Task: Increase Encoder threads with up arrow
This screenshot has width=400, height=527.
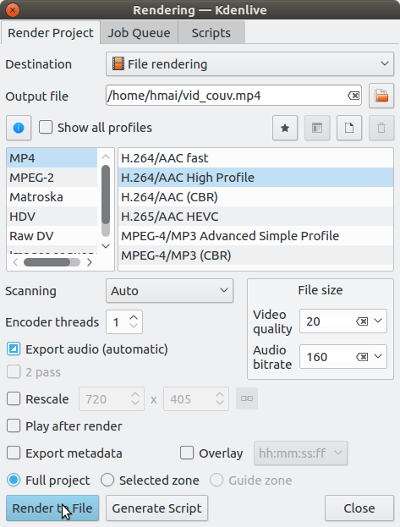Action: [x=134, y=317]
